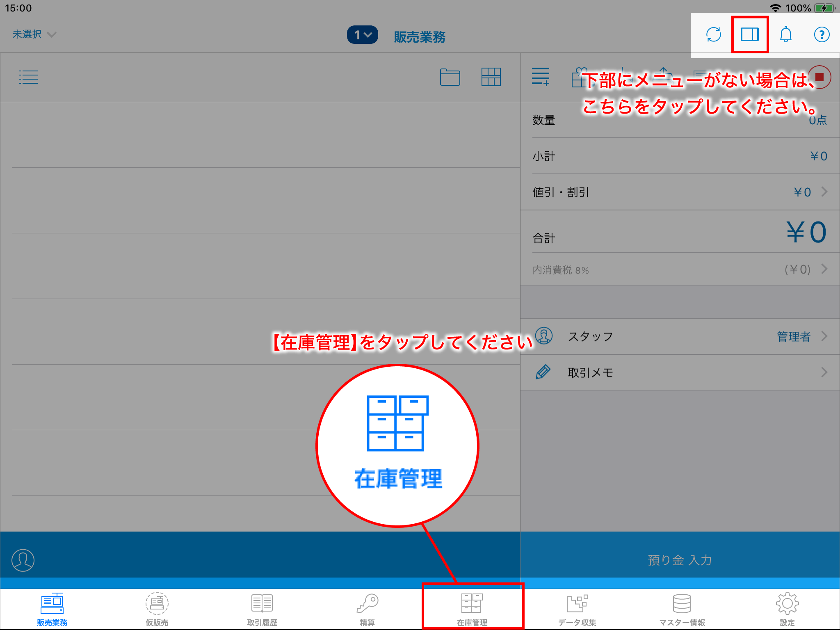Open the 未選択 store dropdown
The image size is (840, 630).
coord(34,34)
